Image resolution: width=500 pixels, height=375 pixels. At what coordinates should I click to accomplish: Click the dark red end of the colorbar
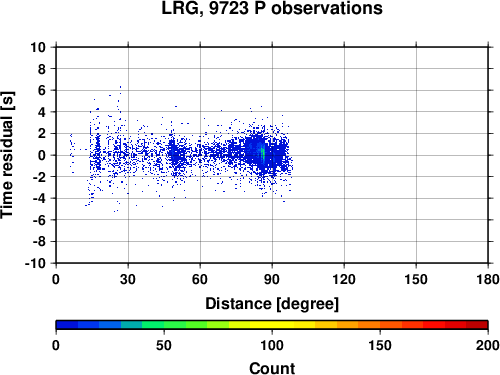coord(477,325)
